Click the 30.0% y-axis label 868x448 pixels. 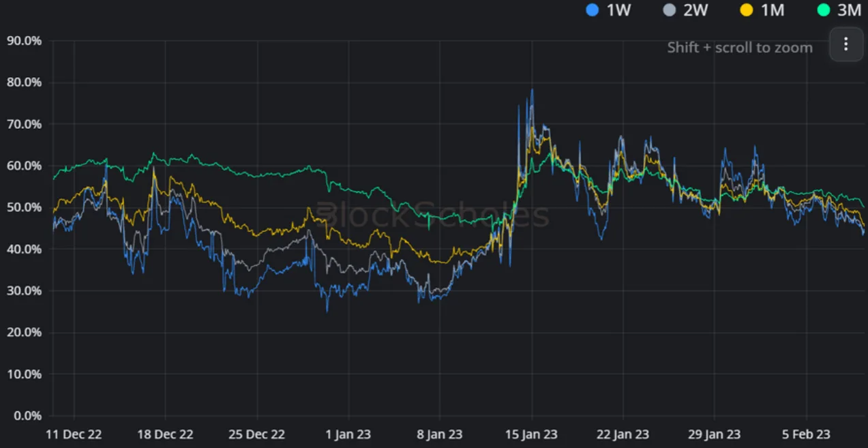coord(24,290)
